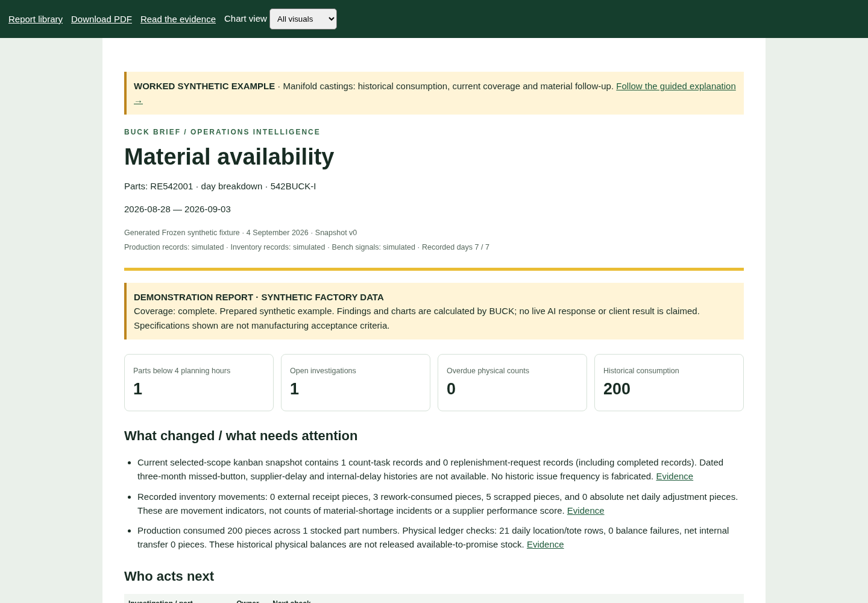Select the Historical consumption card
This screenshot has height=603, width=868.
[669, 383]
